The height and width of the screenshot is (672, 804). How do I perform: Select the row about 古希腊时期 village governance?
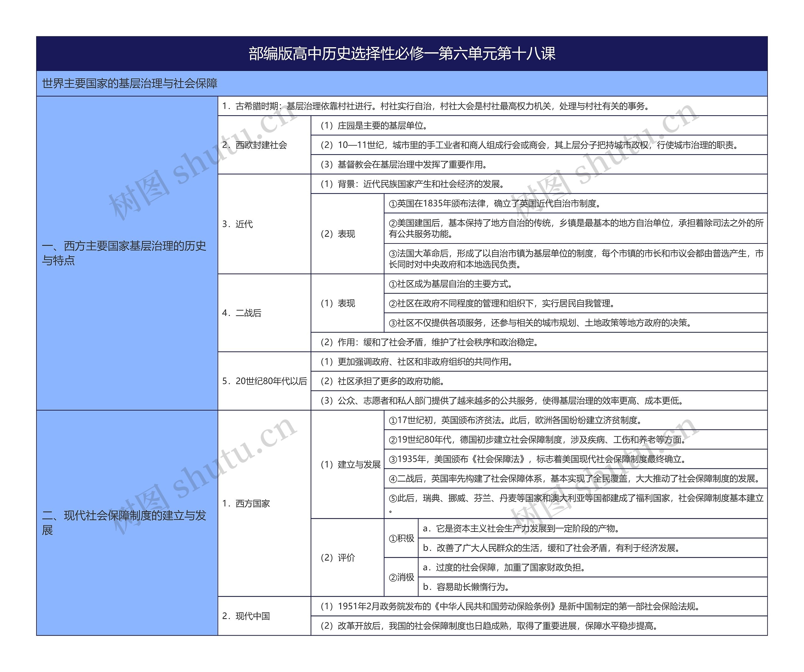coord(493,106)
